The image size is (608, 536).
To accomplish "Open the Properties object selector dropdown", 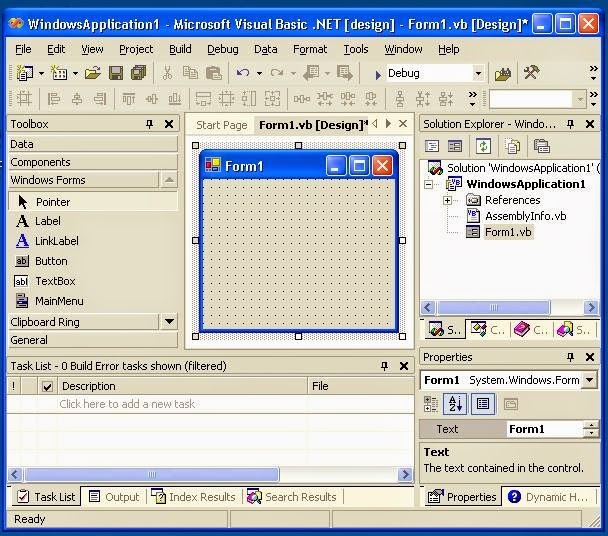I will point(590,380).
